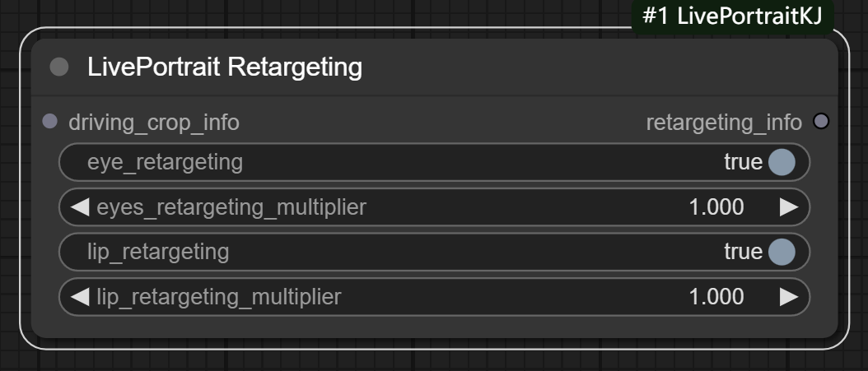Image resolution: width=868 pixels, height=371 pixels.
Task: Click the lip_retargeting_multiplier label text
Action: (x=219, y=296)
